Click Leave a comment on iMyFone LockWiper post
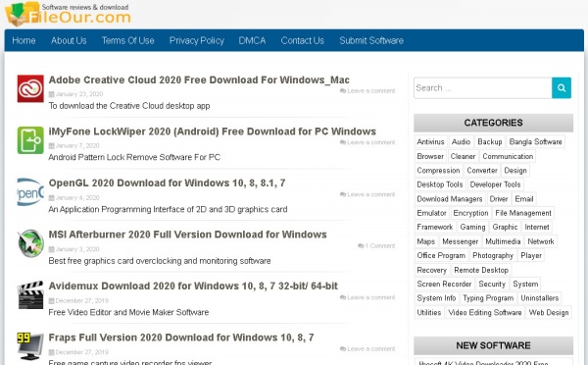588x365 pixels. point(367,142)
